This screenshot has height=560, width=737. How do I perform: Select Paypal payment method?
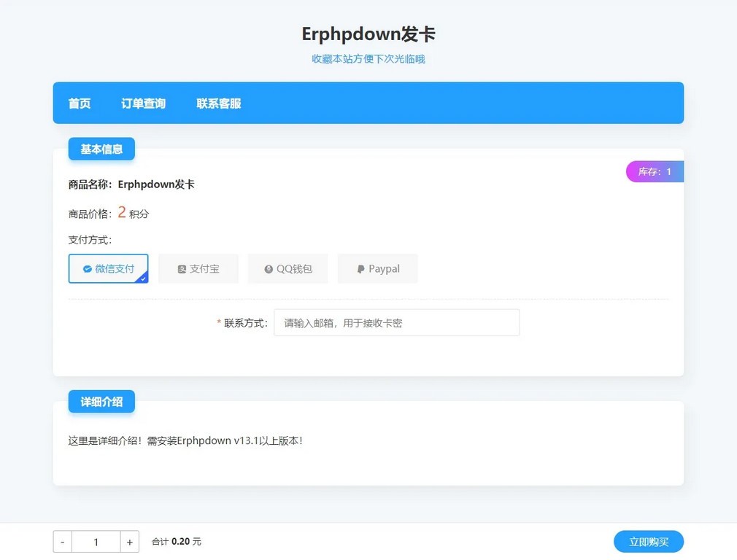click(377, 269)
